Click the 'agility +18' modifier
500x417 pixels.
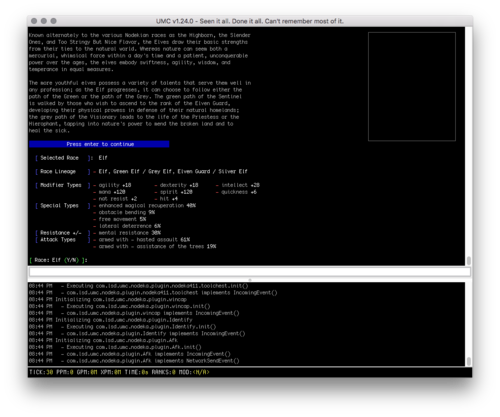(x=115, y=185)
